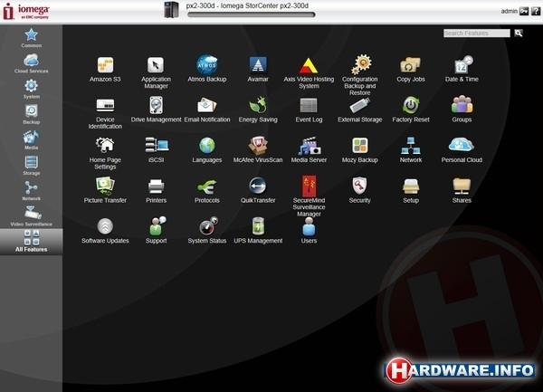
Task: Open Languages settings
Action: 206,150
